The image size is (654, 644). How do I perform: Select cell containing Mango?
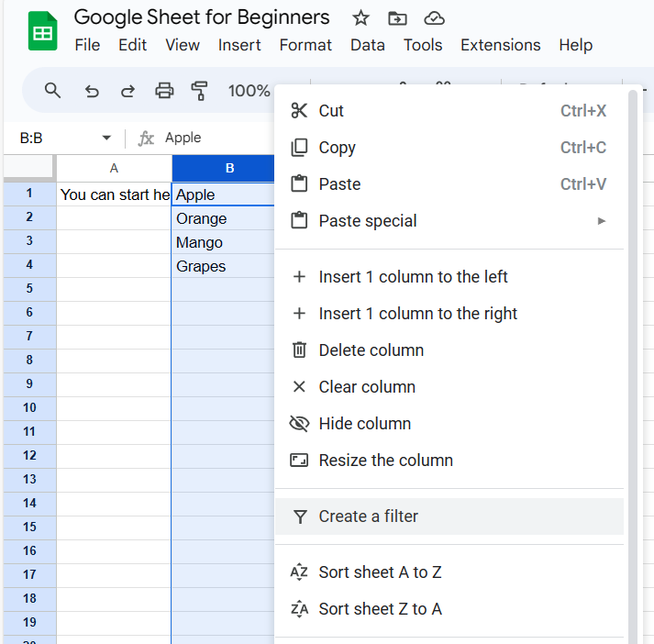click(x=223, y=242)
